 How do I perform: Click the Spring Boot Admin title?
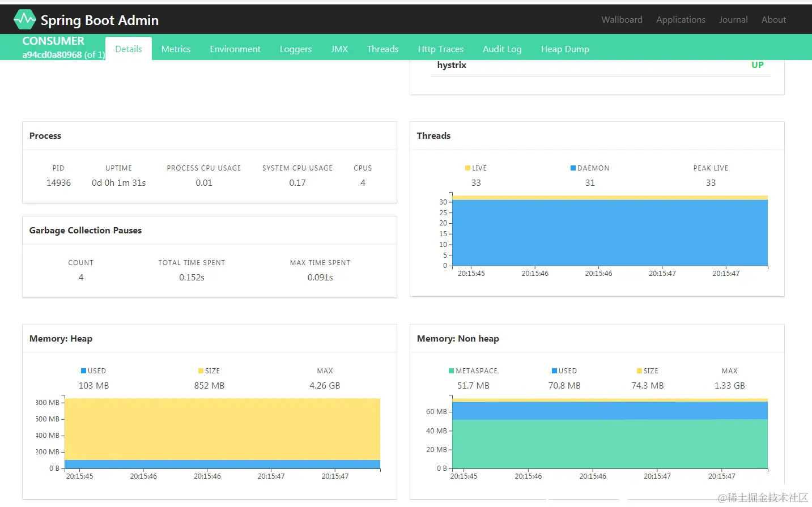click(x=100, y=20)
